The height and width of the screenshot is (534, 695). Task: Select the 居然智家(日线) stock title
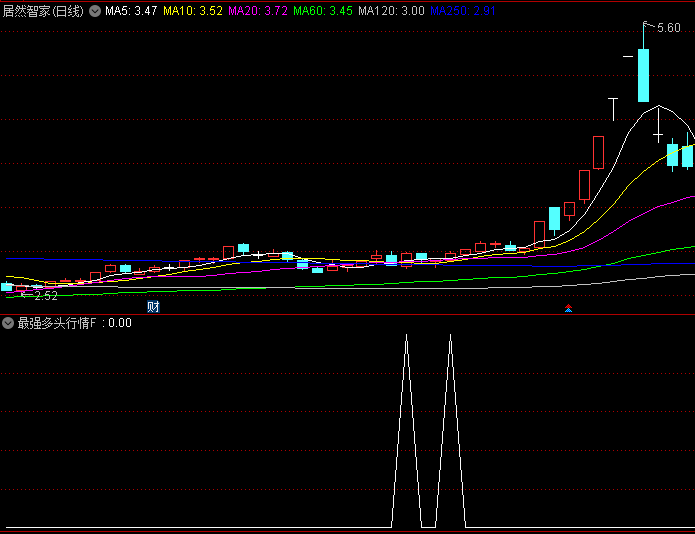[43, 11]
